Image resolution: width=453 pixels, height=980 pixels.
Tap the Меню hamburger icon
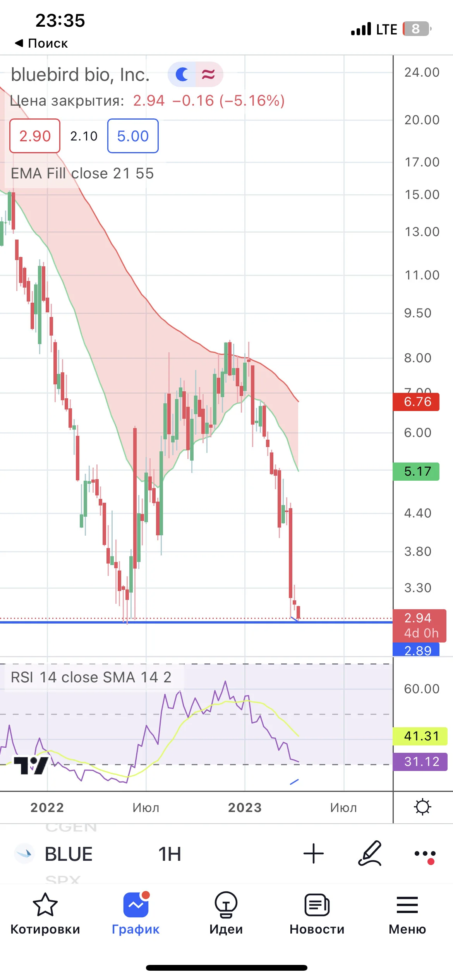[x=407, y=905]
